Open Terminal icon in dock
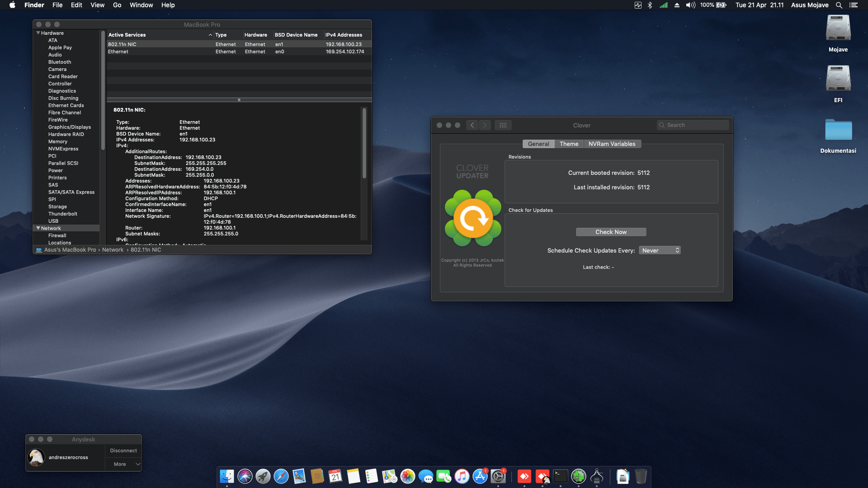Screen dimensions: 868x488 click(561, 476)
